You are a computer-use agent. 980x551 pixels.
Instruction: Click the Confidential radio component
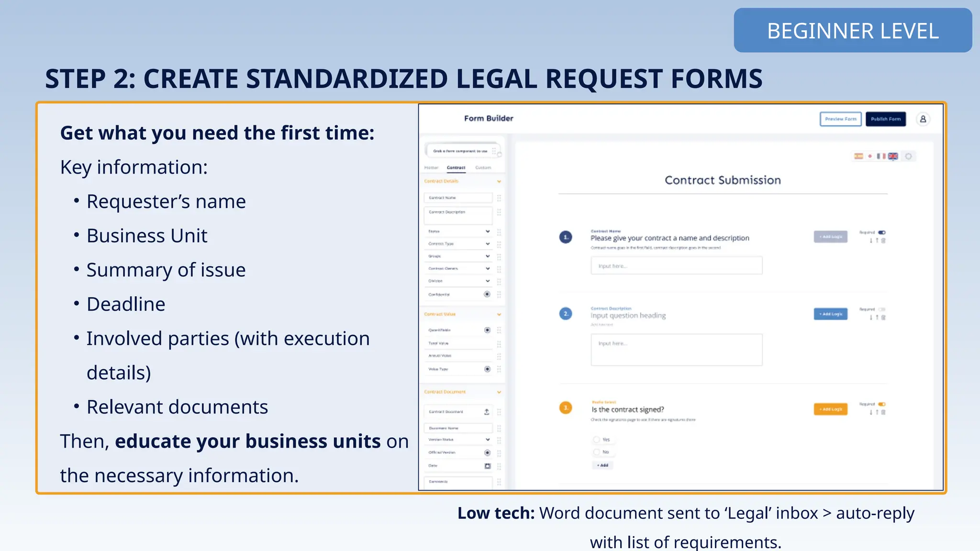[487, 294]
